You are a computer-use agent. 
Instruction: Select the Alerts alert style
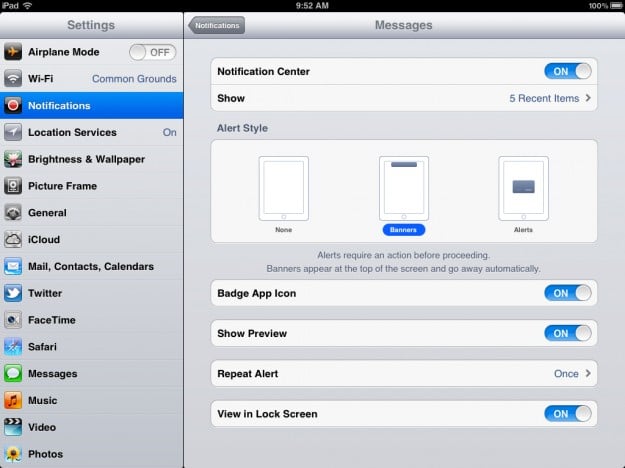pyautogui.click(x=523, y=195)
